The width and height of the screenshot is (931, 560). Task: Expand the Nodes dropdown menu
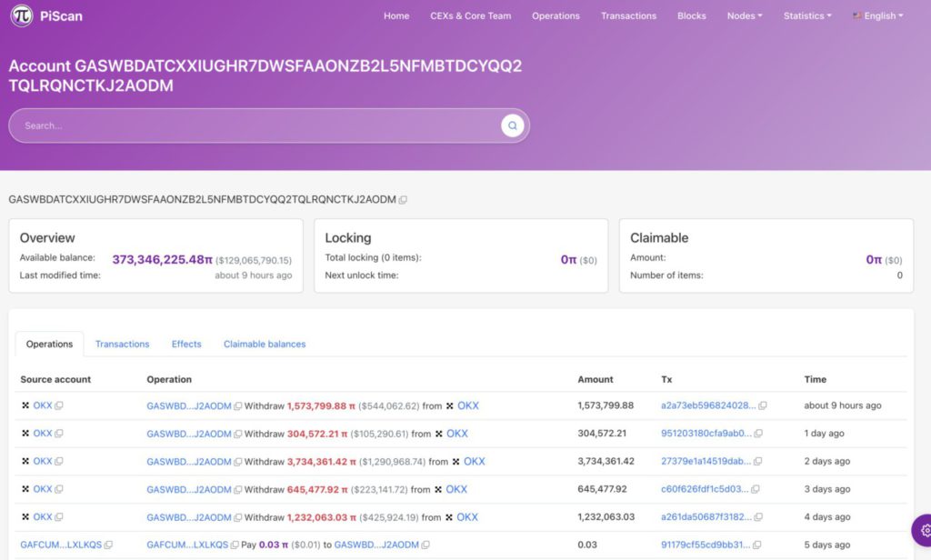(x=745, y=15)
